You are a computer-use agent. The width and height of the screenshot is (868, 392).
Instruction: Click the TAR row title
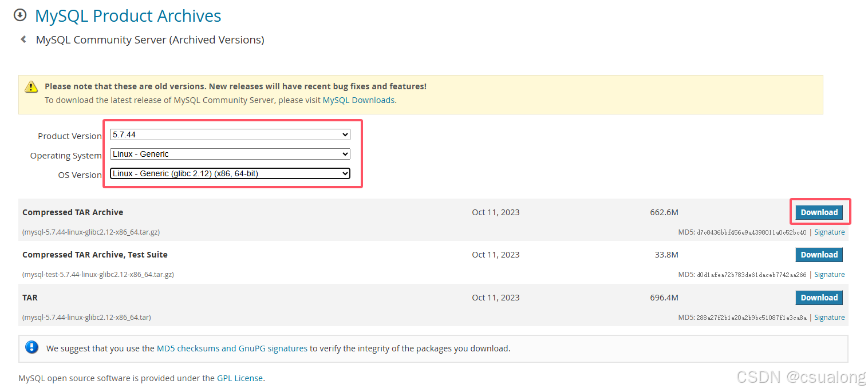(30, 298)
